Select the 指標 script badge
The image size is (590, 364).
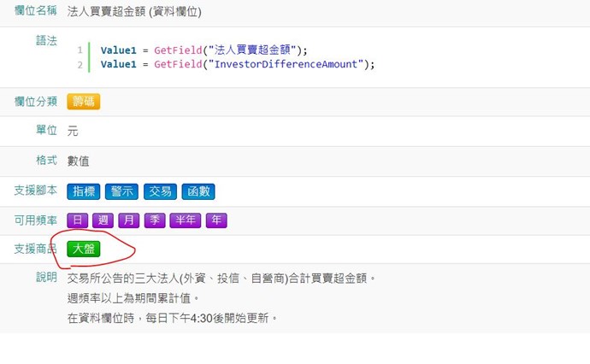click(84, 191)
